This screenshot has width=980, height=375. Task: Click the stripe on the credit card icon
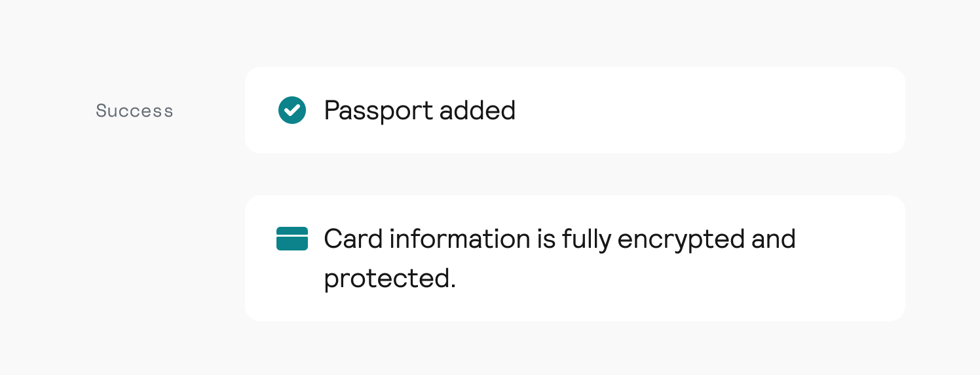pyautogui.click(x=292, y=234)
